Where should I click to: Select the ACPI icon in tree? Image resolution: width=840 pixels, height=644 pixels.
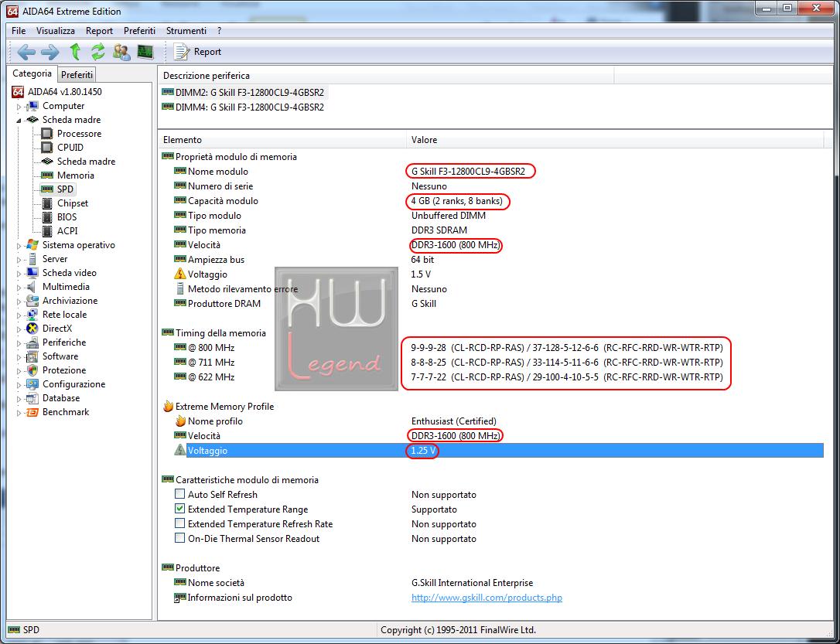pyautogui.click(x=47, y=230)
